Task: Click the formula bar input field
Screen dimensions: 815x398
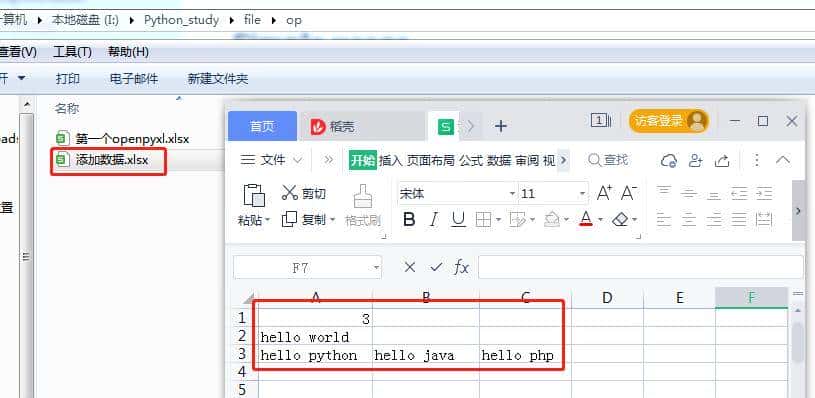Action: point(640,267)
